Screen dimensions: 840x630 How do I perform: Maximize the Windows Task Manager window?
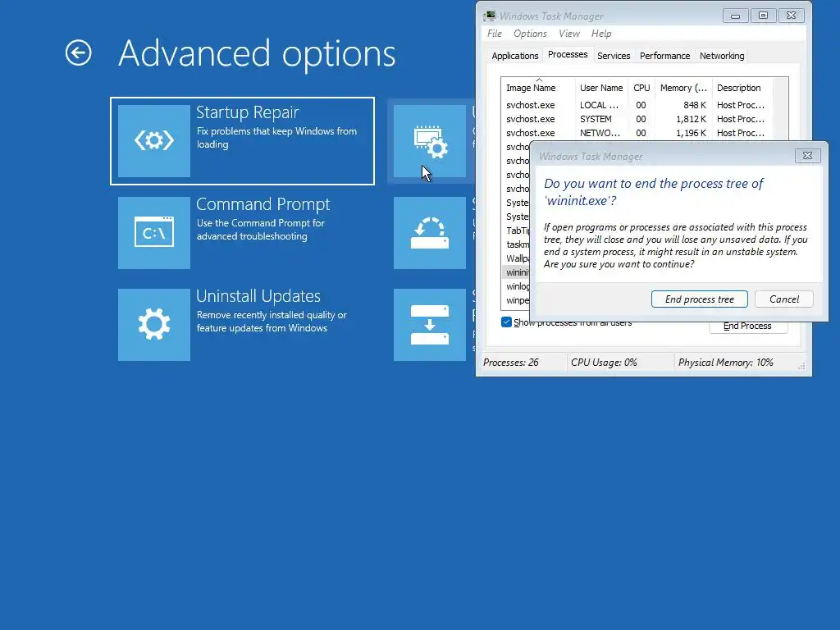pos(763,16)
